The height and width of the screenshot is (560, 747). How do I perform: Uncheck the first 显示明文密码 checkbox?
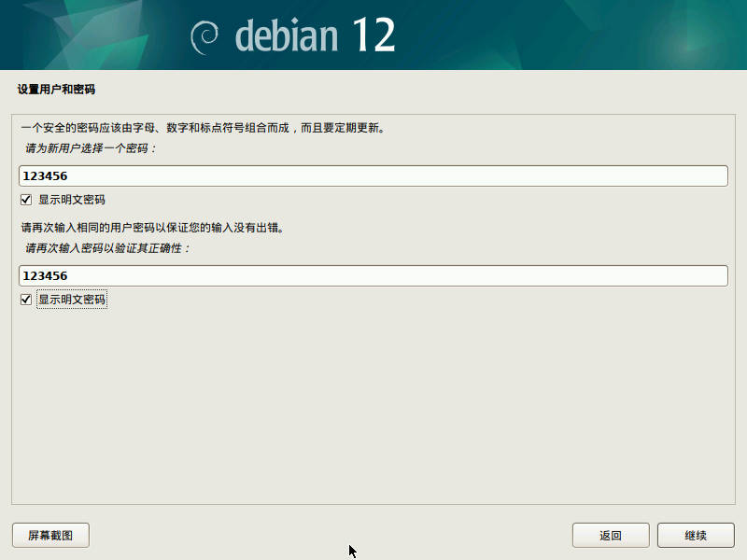(x=26, y=200)
